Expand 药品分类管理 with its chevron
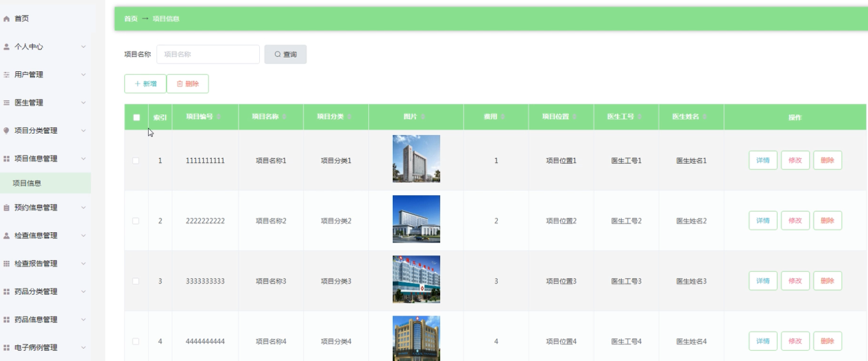868x361 pixels. point(83,292)
